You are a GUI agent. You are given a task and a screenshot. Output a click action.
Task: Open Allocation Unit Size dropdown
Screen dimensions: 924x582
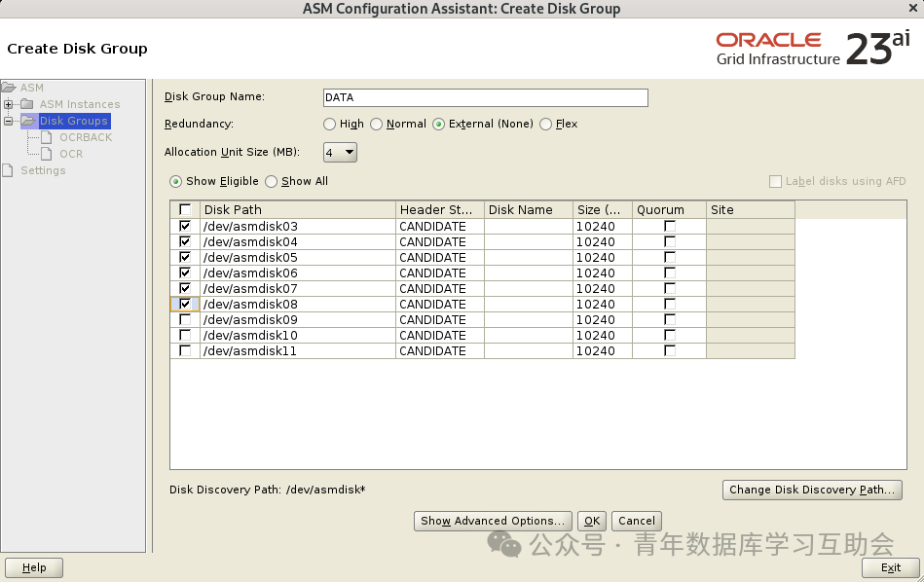pyautogui.click(x=340, y=153)
